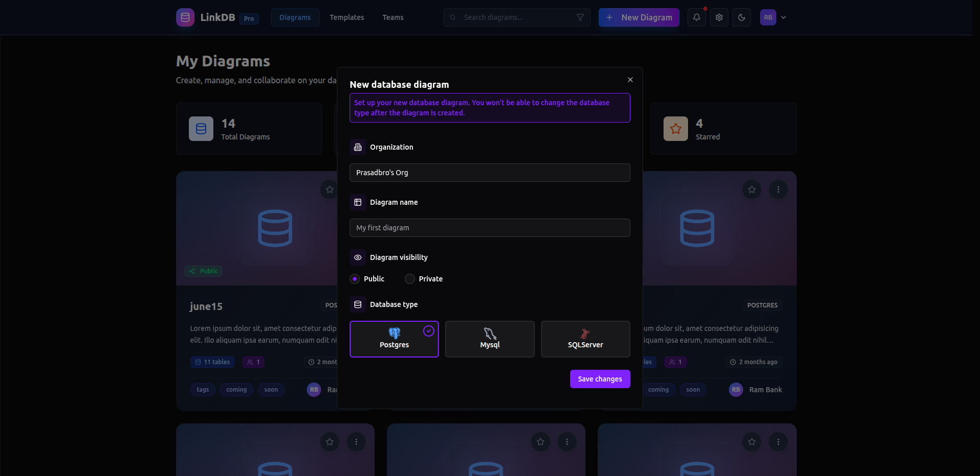Star the june15 diagram card

coord(330,189)
